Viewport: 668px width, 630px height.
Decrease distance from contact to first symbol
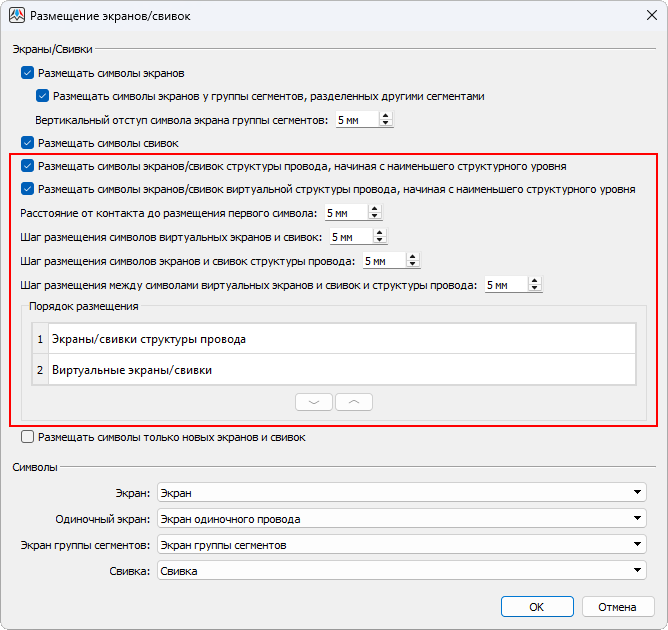click(375, 217)
